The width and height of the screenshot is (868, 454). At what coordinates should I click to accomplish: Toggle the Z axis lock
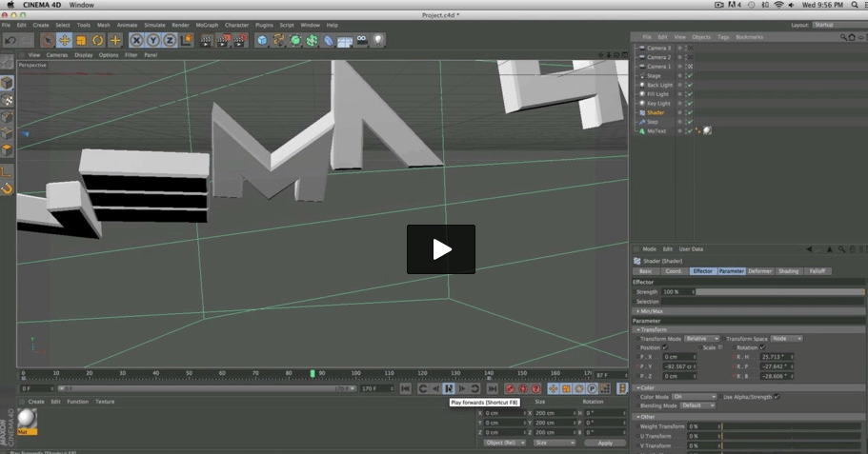(170, 40)
